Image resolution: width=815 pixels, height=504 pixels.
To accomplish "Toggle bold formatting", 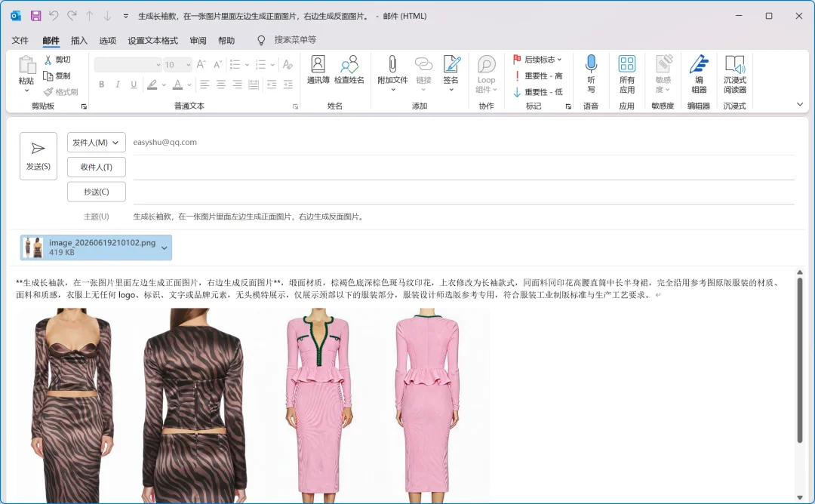I will [101, 85].
